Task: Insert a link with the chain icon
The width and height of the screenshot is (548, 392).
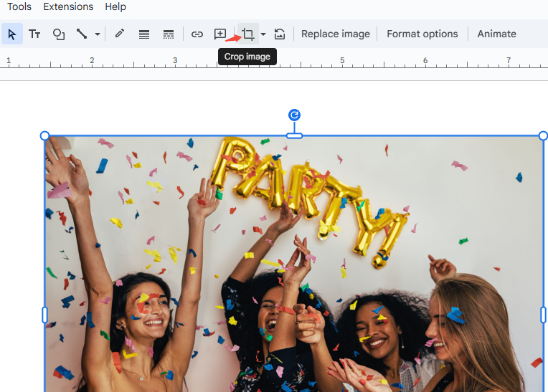Action: [x=197, y=34]
